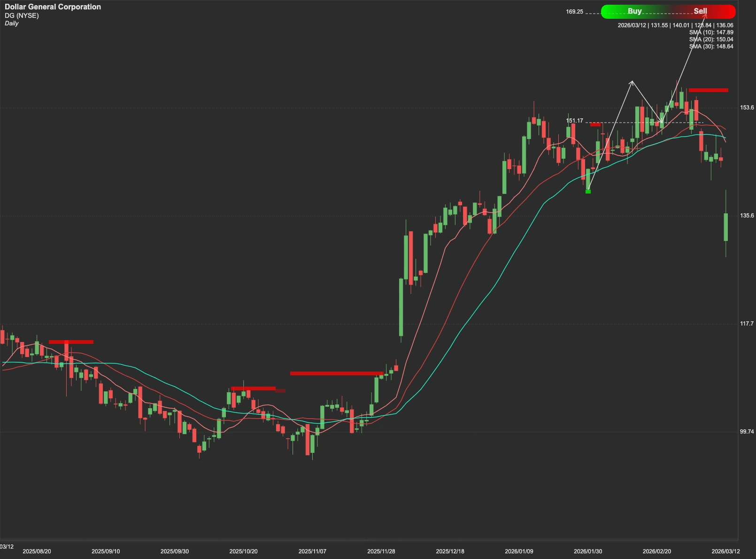Click the 99.74 price axis label
The height and width of the screenshot is (559, 756).
[x=747, y=432]
